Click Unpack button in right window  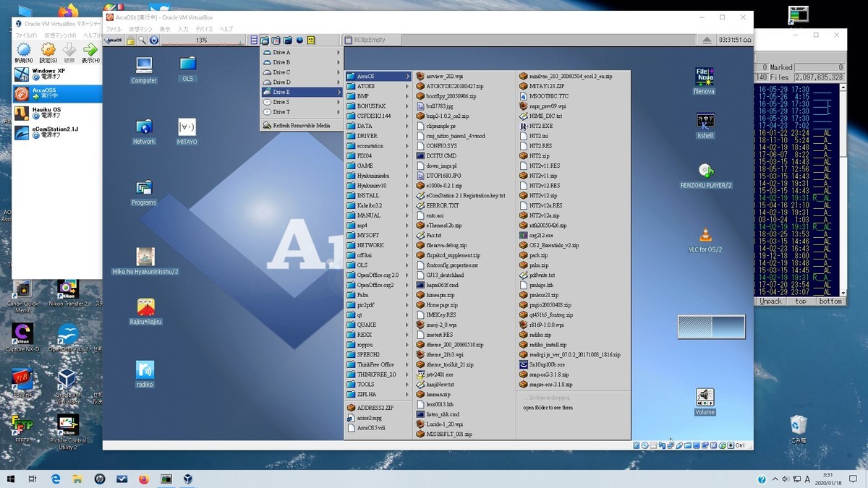771,301
